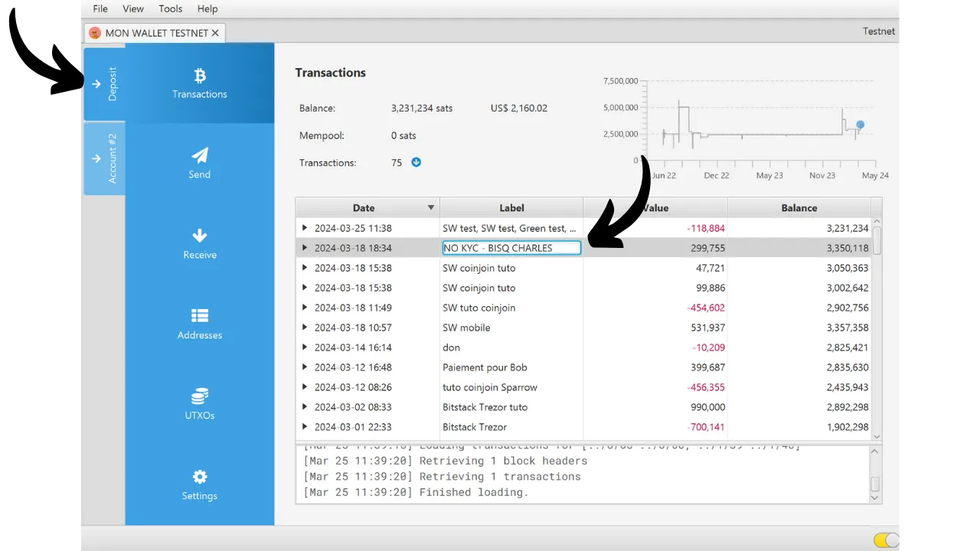This screenshot has width=980, height=551.
Task: Expand the Bitstack Trezor tuto transaction row
Action: pyautogui.click(x=305, y=407)
